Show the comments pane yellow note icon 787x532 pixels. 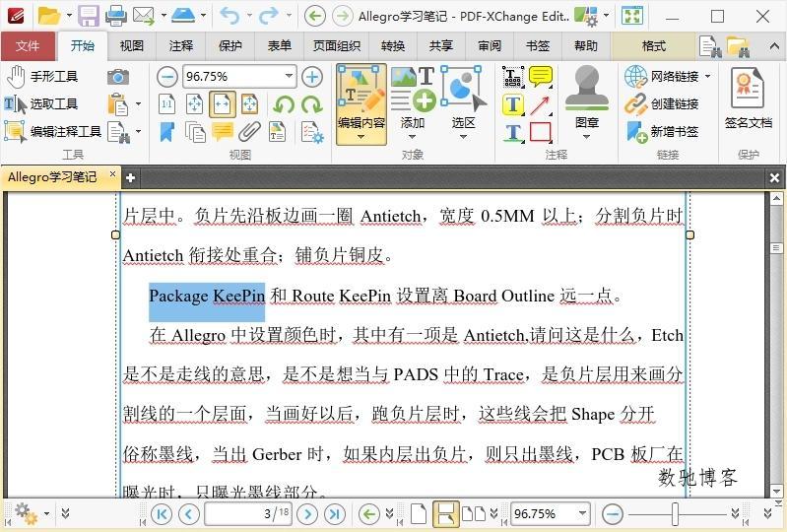click(223, 132)
